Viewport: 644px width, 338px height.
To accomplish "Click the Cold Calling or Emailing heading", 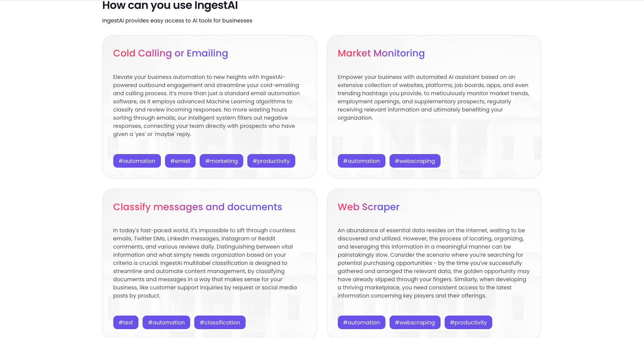I will [170, 53].
